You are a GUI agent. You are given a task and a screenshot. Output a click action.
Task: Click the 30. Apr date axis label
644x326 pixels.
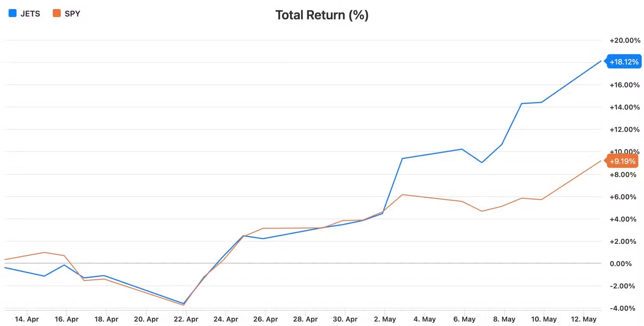point(345,319)
